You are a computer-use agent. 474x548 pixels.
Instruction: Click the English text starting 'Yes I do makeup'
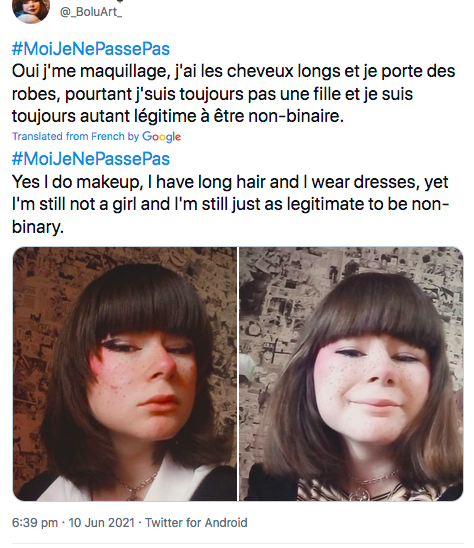230,204
